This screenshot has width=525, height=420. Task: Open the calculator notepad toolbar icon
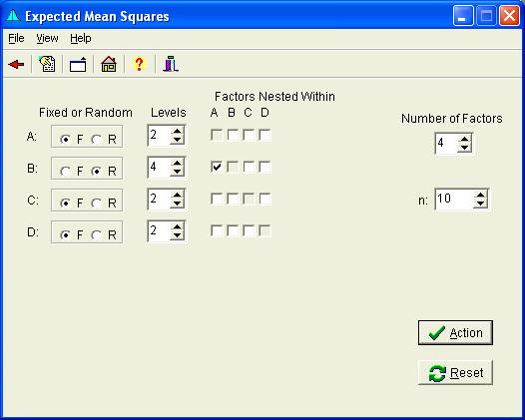[47, 64]
